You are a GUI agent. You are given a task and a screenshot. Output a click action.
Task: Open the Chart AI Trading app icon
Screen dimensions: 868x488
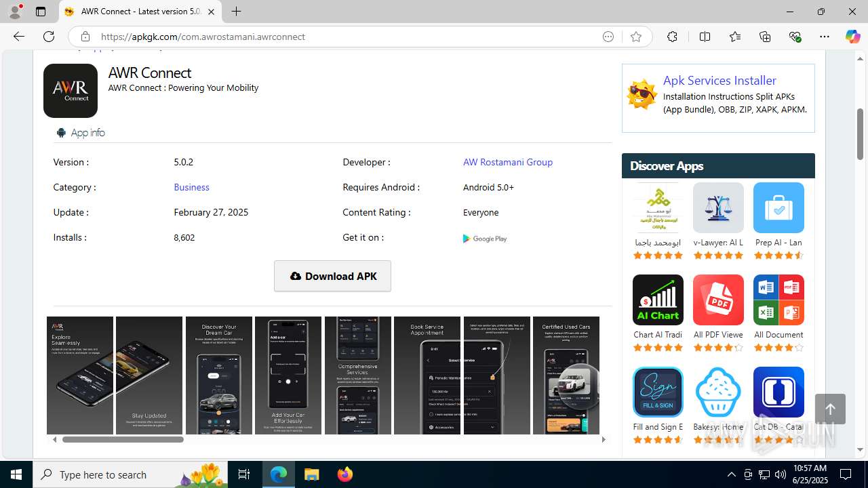pos(658,300)
